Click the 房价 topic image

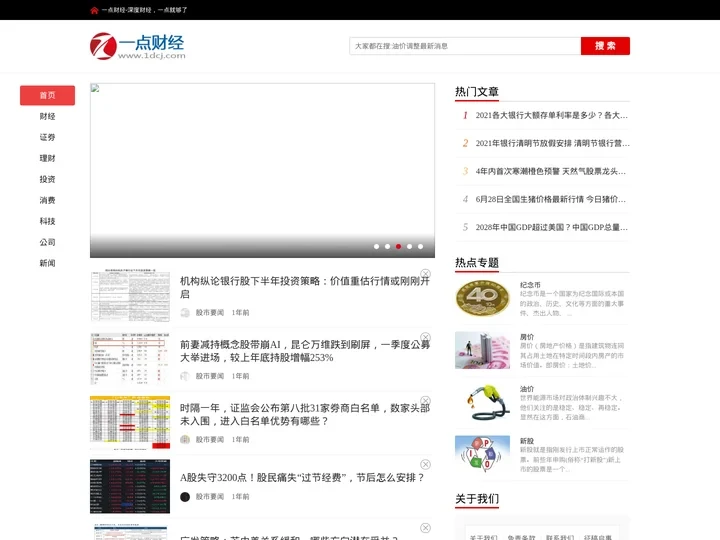tap(482, 350)
